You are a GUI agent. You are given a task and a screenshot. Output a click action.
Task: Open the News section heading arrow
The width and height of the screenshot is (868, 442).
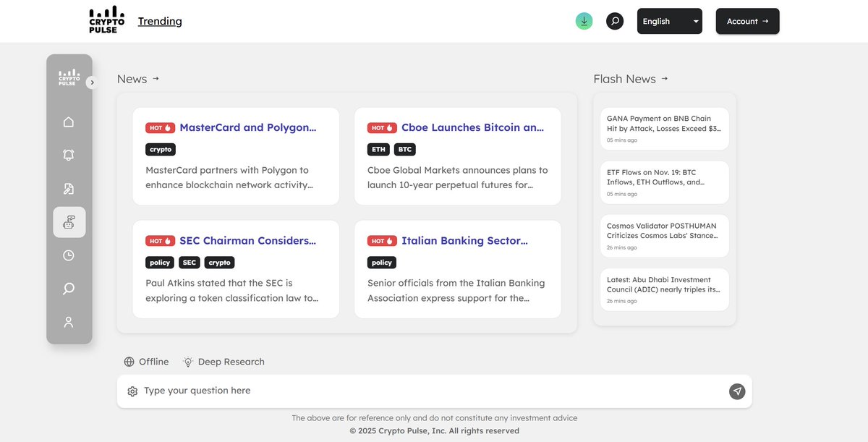coord(156,78)
